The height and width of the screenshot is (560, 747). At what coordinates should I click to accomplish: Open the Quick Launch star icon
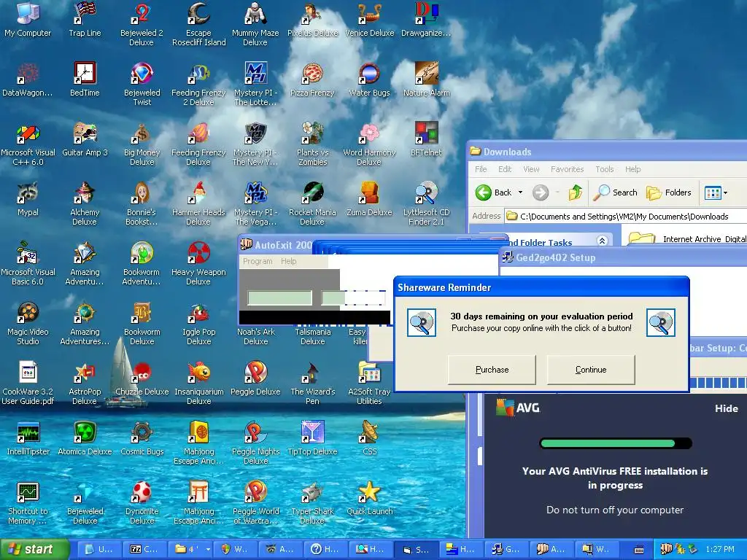[x=369, y=499]
